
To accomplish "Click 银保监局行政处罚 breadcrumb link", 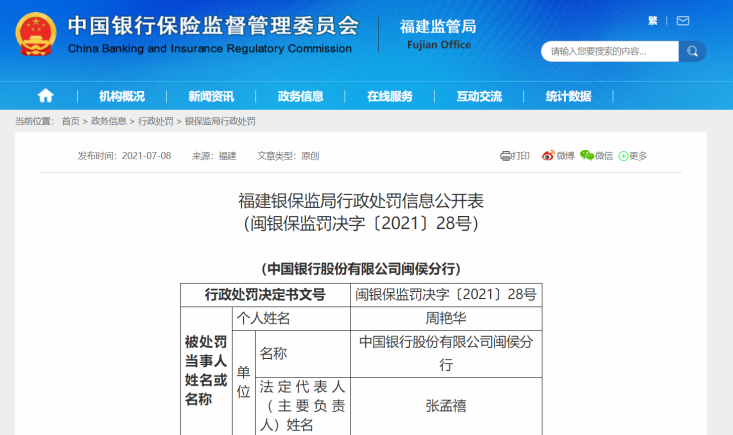I will point(220,121).
